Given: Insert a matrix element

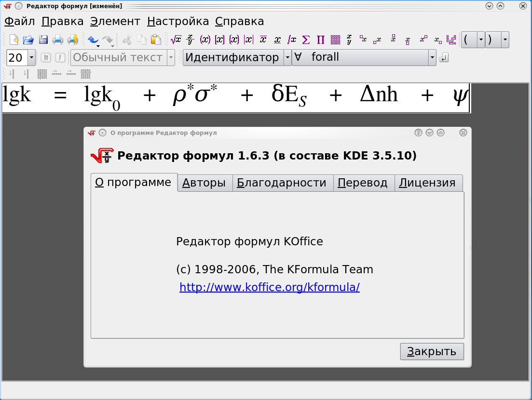Looking at the screenshot, I should [335, 40].
